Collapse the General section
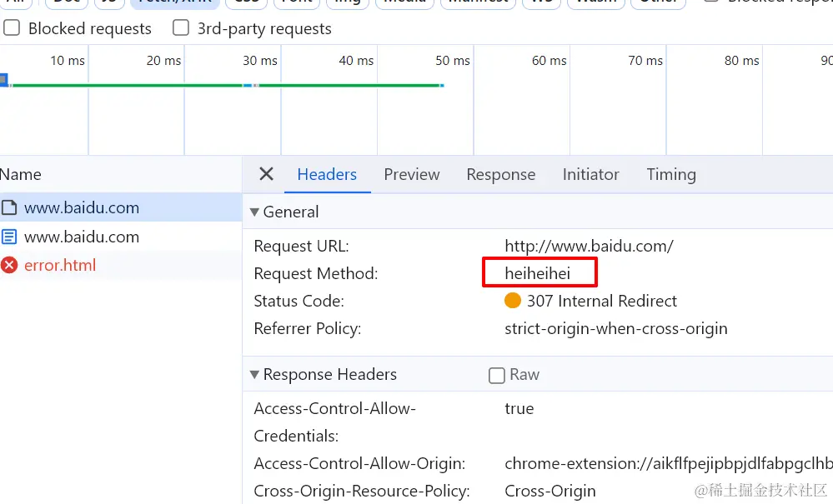Image resolution: width=833 pixels, height=504 pixels. (254, 212)
